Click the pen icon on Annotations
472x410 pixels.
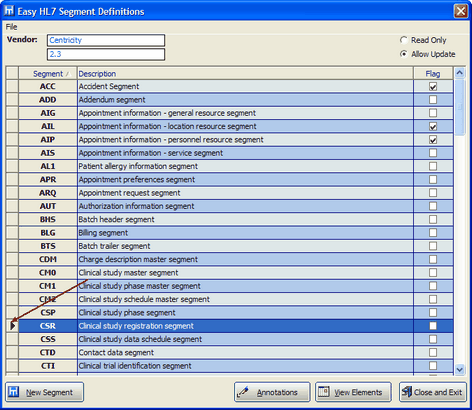click(x=243, y=392)
